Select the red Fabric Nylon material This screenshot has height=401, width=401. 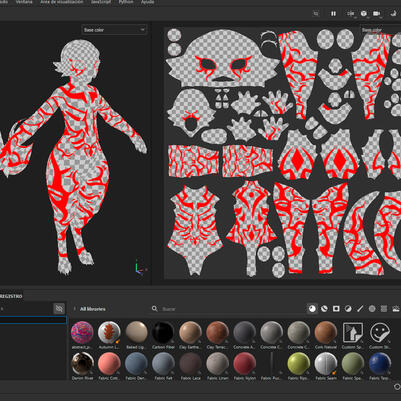coord(244,363)
